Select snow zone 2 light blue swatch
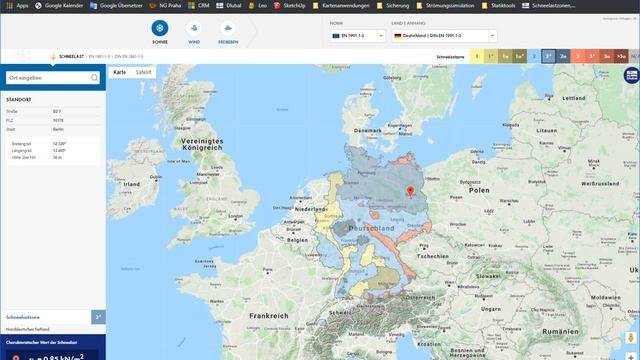 (534, 56)
